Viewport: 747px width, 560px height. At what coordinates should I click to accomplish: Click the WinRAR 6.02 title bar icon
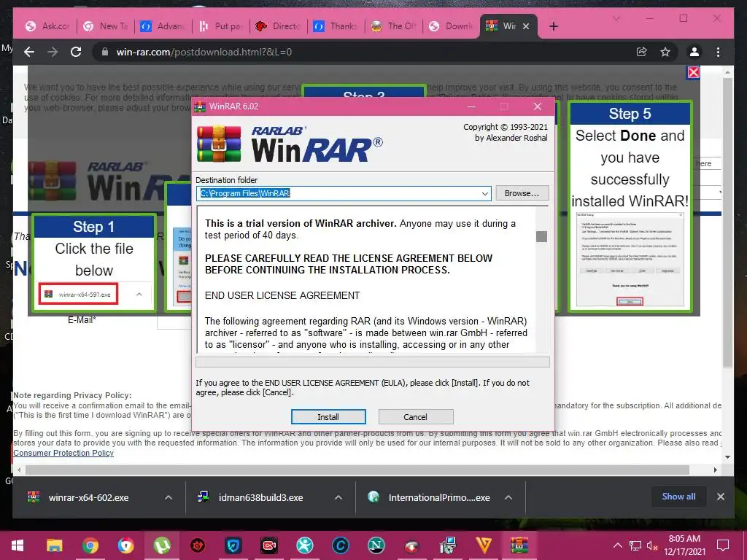200,106
